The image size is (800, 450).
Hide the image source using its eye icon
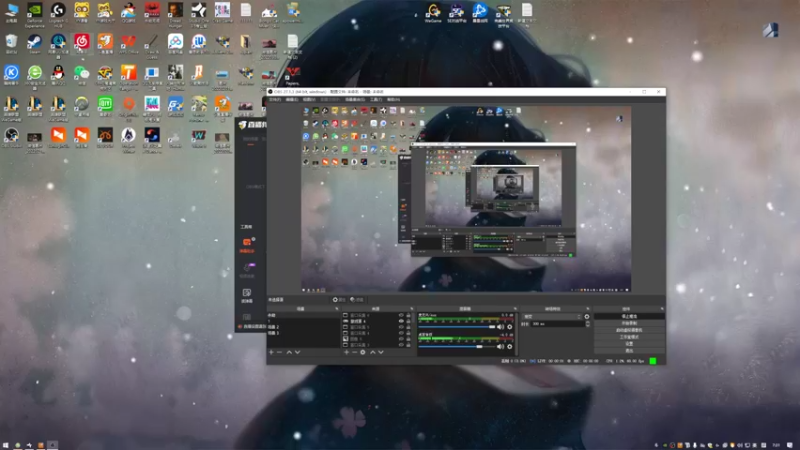(x=401, y=339)
